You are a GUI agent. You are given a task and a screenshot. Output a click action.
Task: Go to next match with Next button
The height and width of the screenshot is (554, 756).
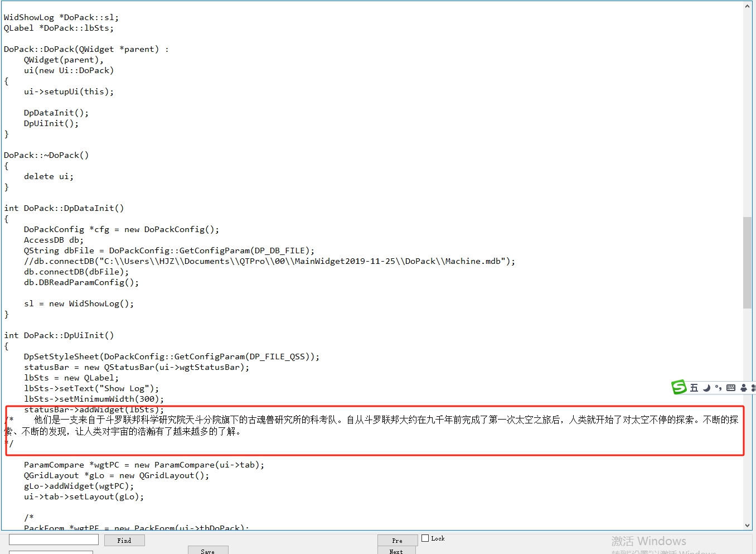pos(398,551)
